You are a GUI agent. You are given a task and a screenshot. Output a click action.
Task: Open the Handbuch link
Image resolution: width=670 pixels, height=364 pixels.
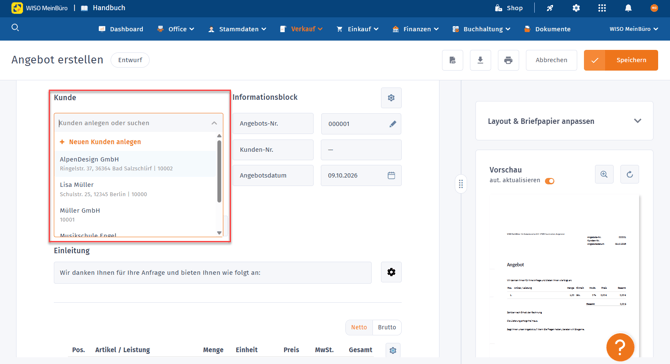click(x=103, y=8)
